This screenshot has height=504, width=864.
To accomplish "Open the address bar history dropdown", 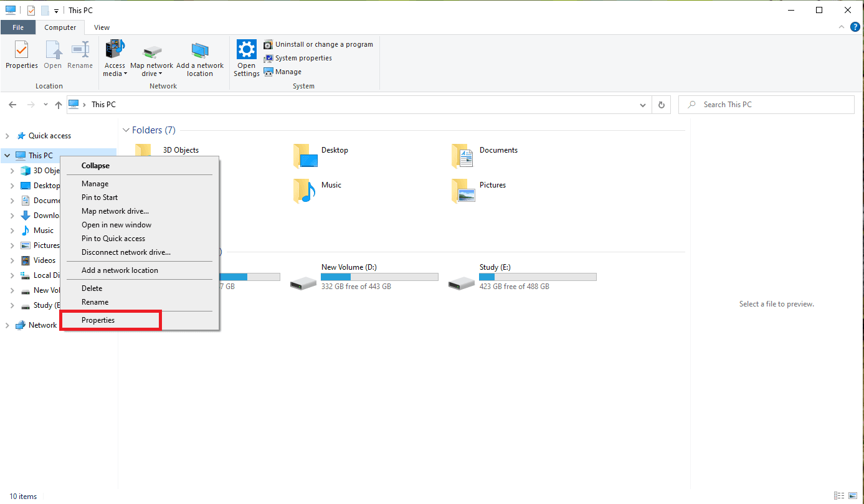I will click(x=642, y=104).
